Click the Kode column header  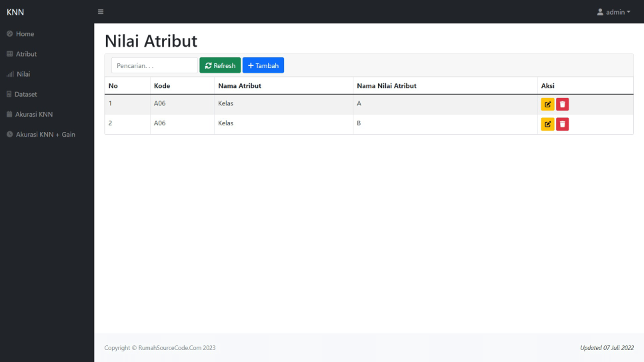162,86
